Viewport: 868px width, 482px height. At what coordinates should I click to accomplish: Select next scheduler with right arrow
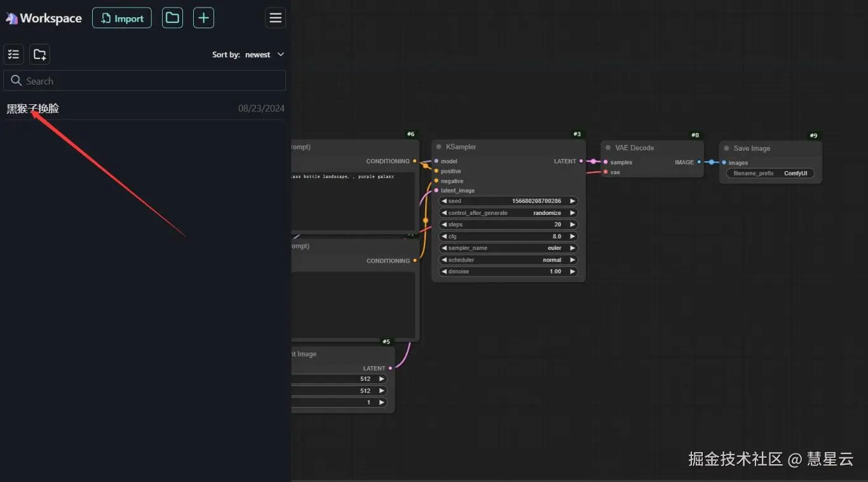pos(573,260)
